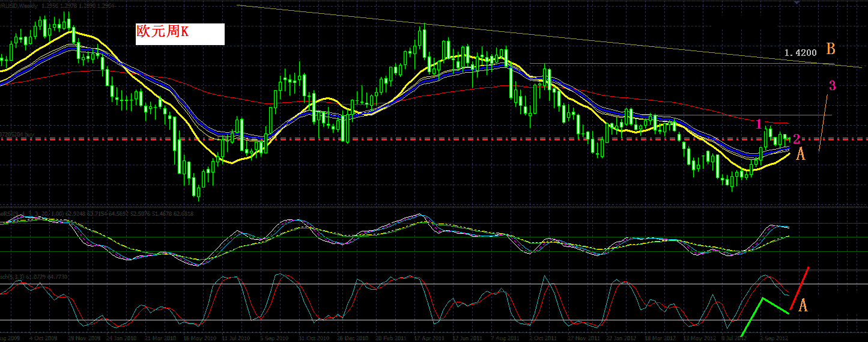The image size is (868, 342).
Task: Click the 18 Mar 2012 date label
Action: click(660, 338)
